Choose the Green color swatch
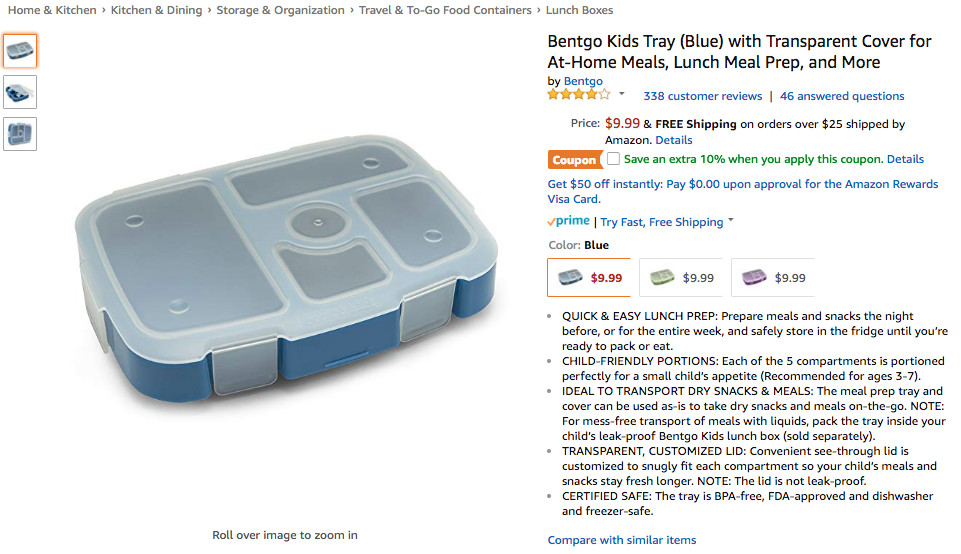Screen dimensions: 961x554 tap(681, 277)
